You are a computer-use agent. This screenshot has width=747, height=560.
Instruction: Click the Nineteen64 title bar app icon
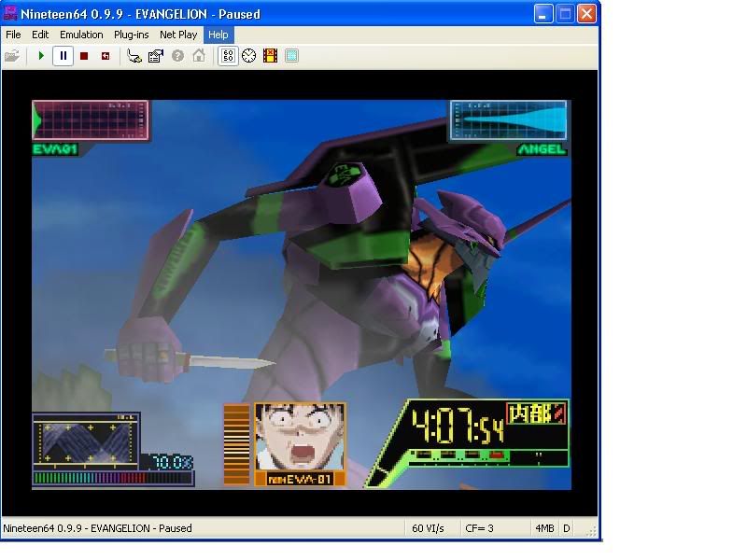[x=10, y=13]
